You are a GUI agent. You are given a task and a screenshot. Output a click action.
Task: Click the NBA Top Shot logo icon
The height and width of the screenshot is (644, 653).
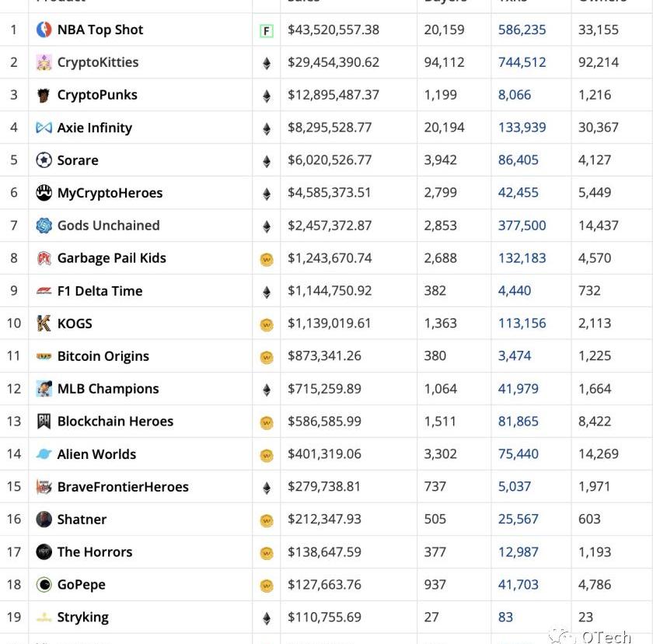coord(44,30)
